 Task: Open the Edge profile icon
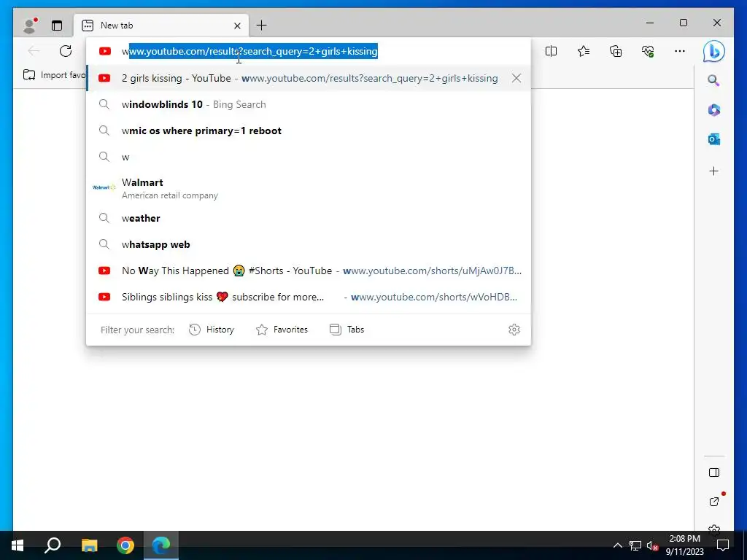[x=29, y=26]
